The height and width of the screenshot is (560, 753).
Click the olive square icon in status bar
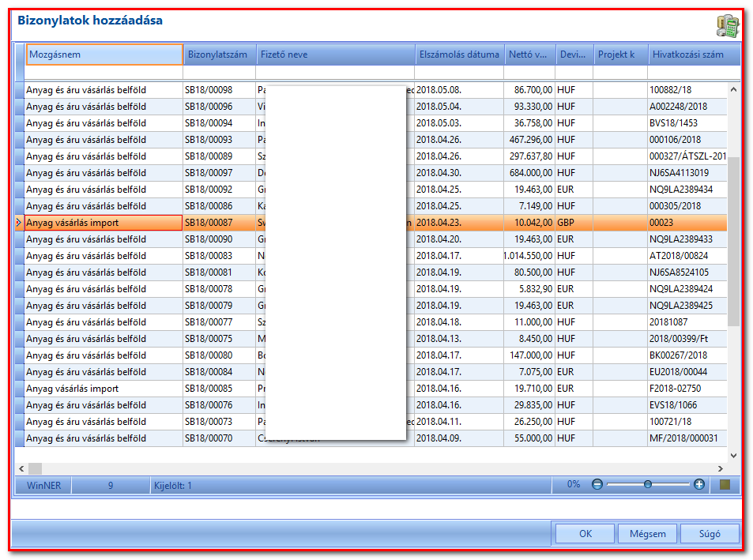(725, 484)
